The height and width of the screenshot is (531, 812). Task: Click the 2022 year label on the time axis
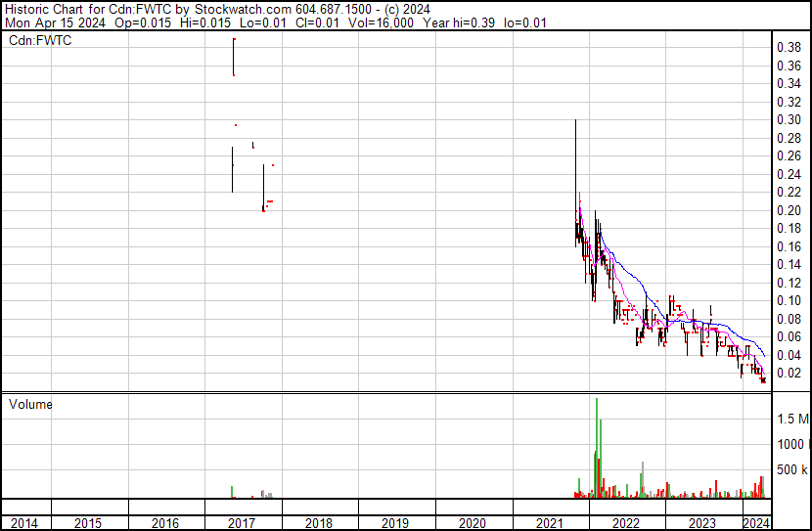(x=626, y=523)
